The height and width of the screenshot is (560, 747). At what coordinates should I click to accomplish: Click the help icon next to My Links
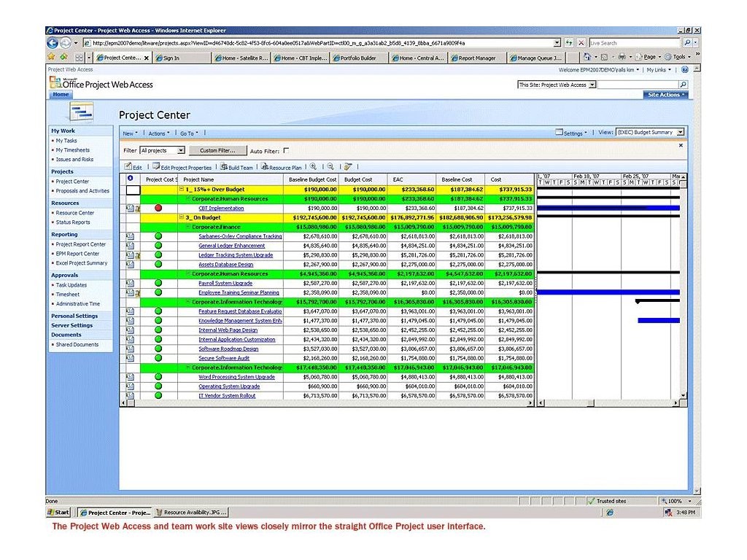pyautogui.click(x=684, y=69)
